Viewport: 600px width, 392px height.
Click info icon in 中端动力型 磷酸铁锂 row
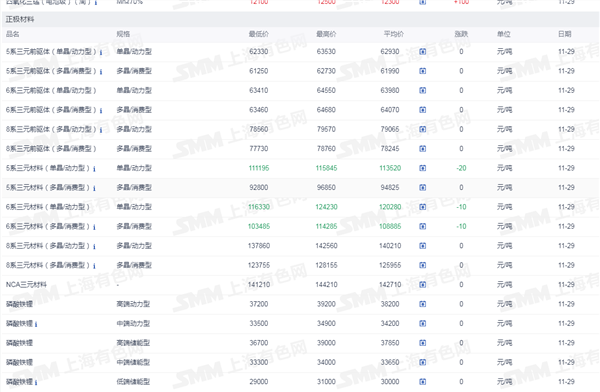point(36,324)
